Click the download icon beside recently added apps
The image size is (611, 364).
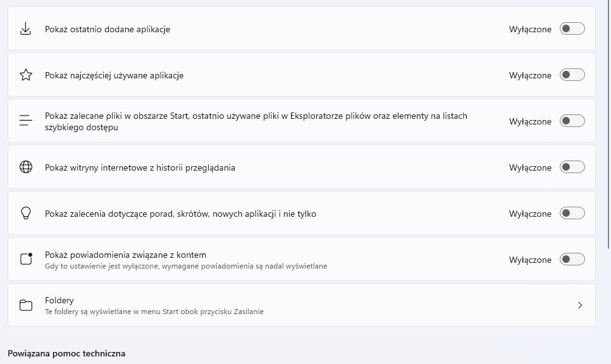(26, 29)
